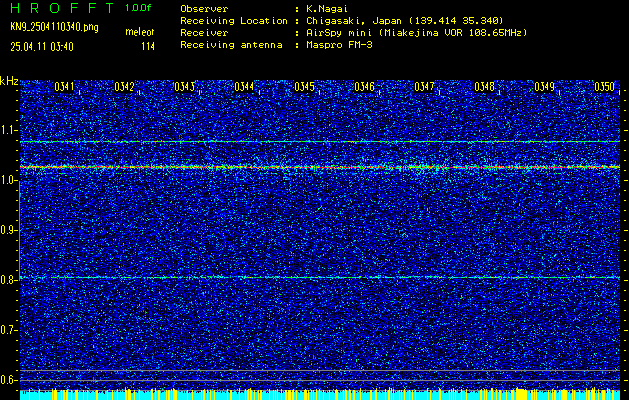
Task: Click the bright red carrier line near 1.03 kHz
Action: [320, 167]
